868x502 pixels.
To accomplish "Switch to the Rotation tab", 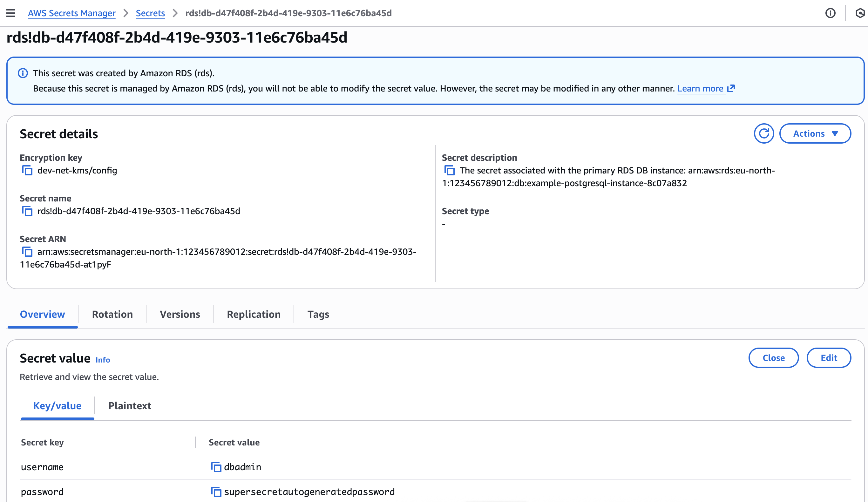I will coord(112,314).
